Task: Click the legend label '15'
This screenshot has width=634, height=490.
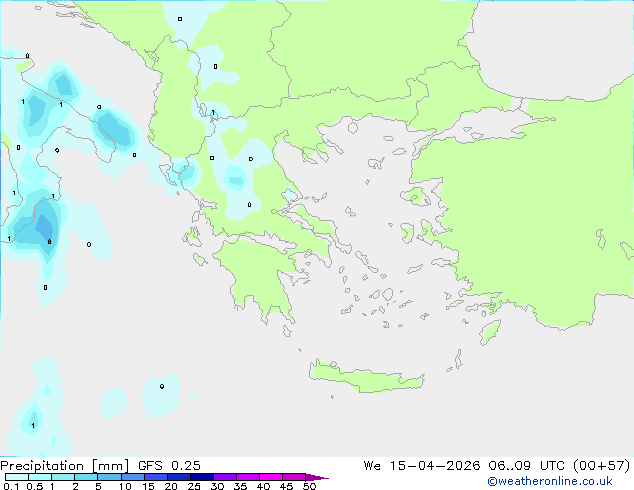Action: (x=148, y=486)
